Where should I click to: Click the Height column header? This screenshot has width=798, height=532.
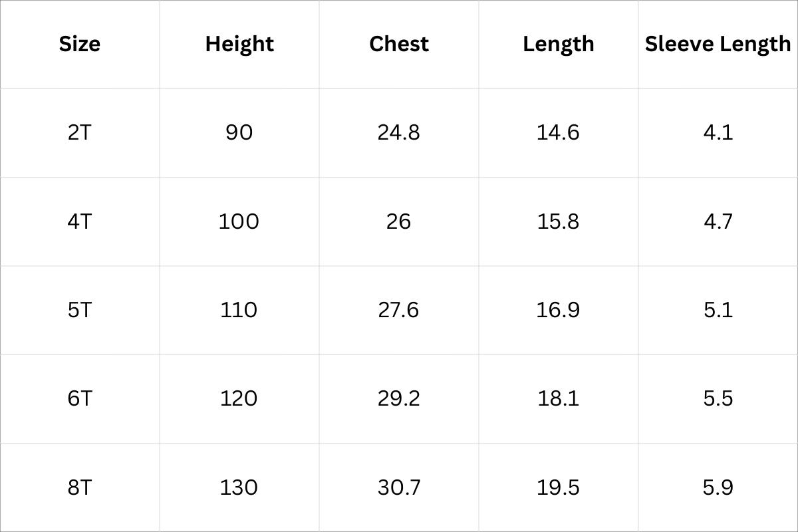239,44
